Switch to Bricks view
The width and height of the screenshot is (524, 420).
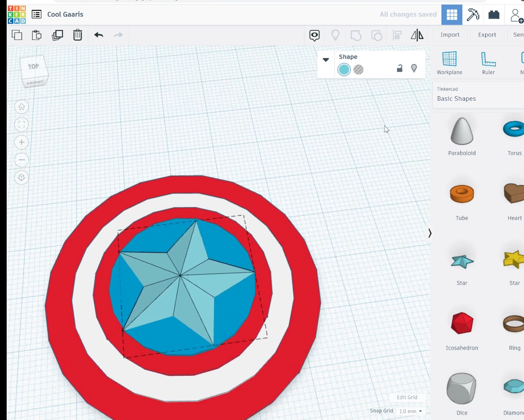494,15
